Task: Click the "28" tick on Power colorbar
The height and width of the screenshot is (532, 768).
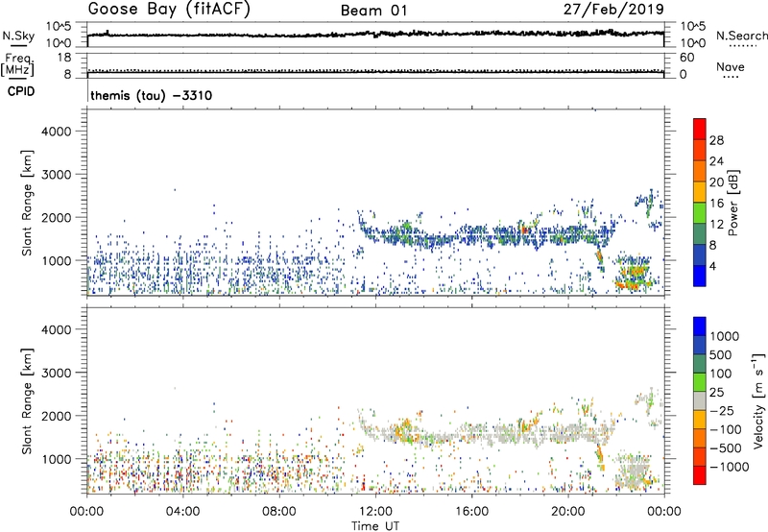Action: coord(716,140)
